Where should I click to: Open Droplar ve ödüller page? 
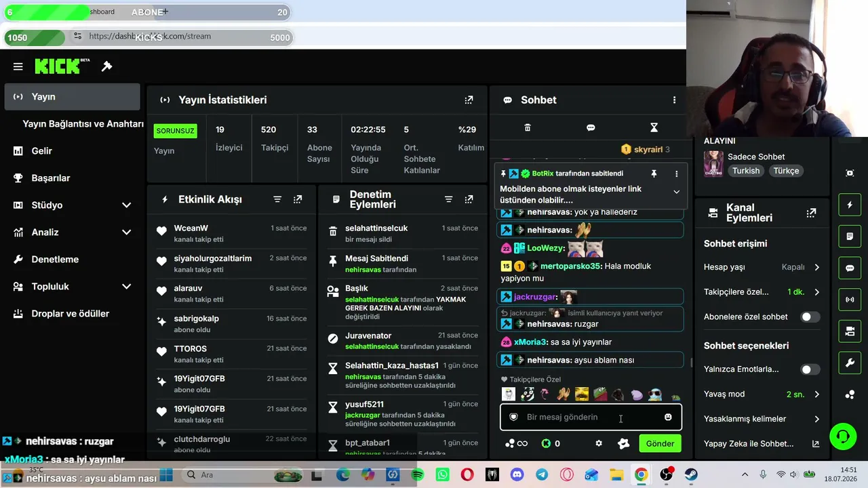point(72,313)
